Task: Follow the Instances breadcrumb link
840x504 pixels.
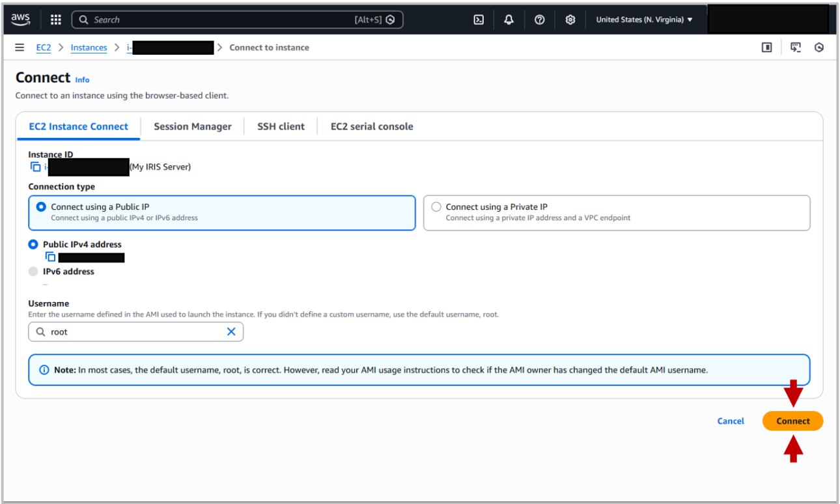Action: 89,47
